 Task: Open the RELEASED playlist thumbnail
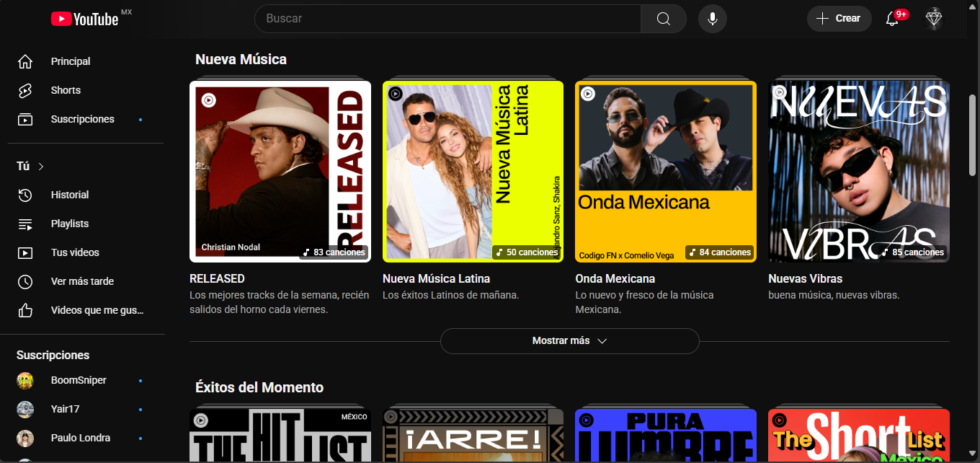(280, 171)
